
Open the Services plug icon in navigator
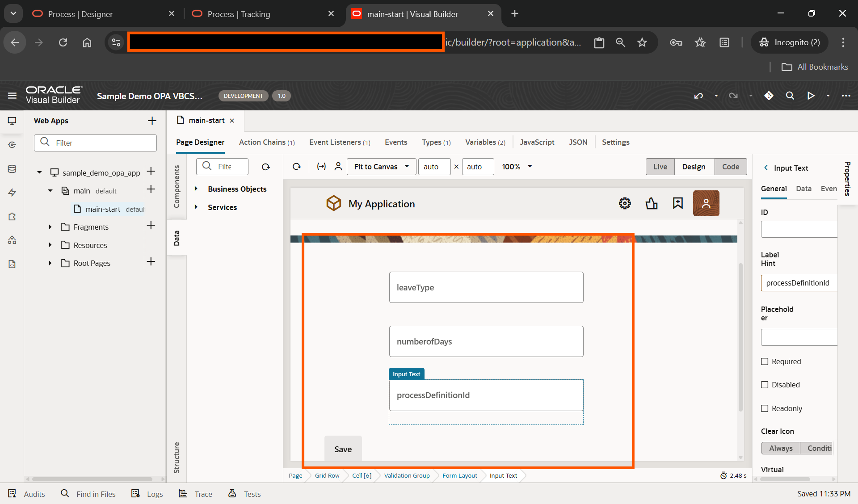(x=12, y=145)
